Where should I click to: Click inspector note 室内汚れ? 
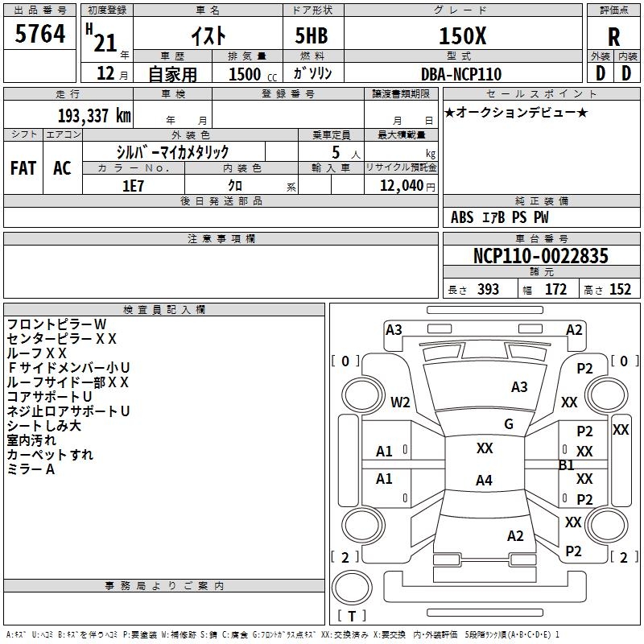[x=31, y=440]
